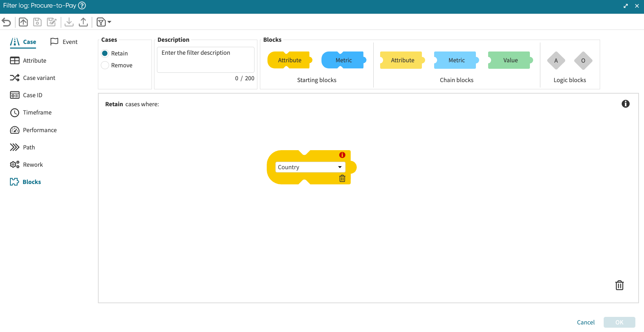
Task: Switch to the Event tab
Action: point(64,42)
